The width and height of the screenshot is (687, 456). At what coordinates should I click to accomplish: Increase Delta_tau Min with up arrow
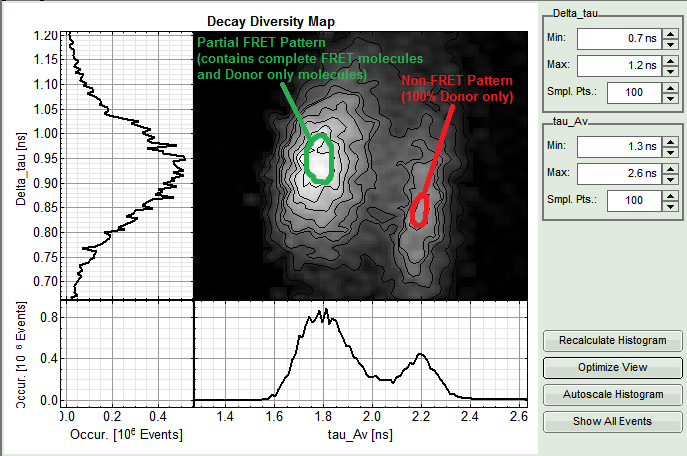pos(669,33)
